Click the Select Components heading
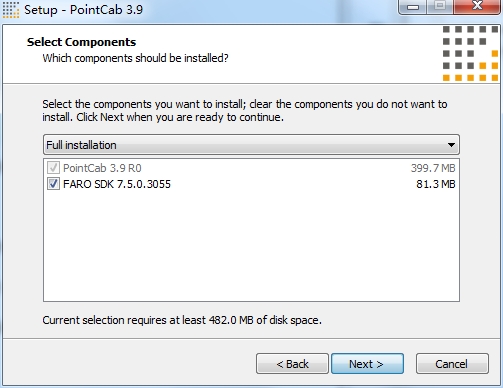Screen dimensions: 503x388 81,42
